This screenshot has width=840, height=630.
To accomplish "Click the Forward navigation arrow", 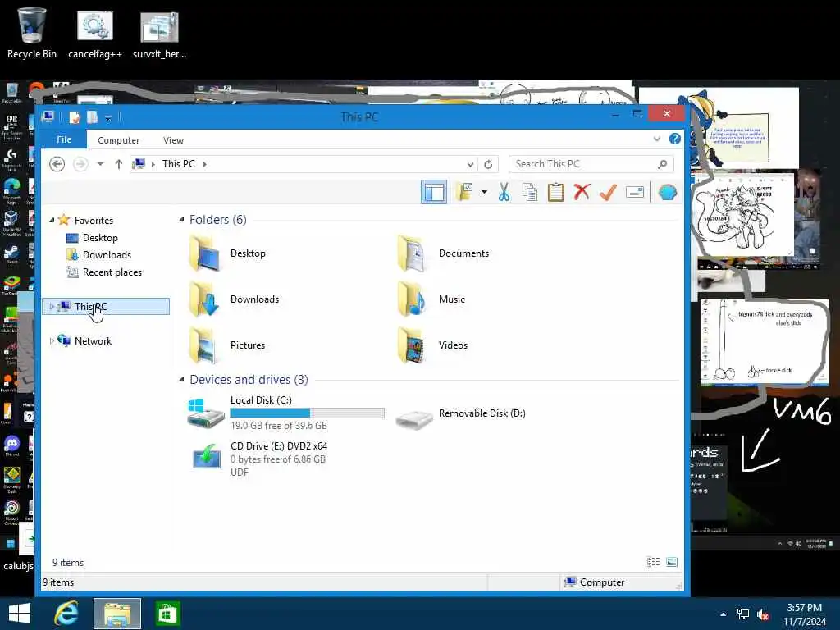I will 80,164.
